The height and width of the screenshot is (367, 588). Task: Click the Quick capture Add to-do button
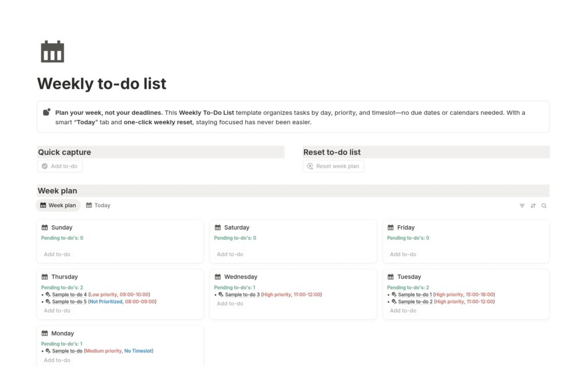60,166
